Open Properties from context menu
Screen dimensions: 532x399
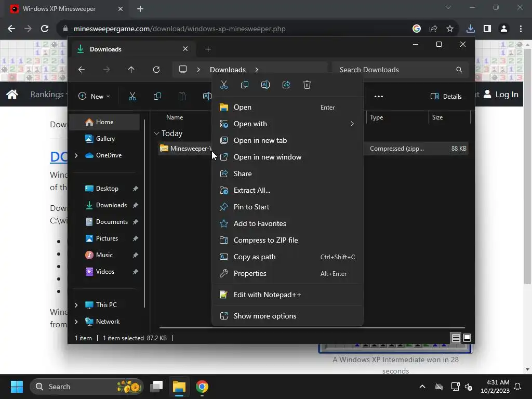tap(287, 273)
